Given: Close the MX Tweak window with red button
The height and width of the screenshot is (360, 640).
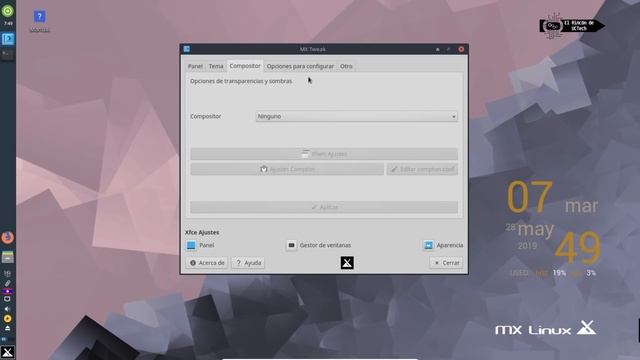Looking at the screenshot, I should 461,49.
